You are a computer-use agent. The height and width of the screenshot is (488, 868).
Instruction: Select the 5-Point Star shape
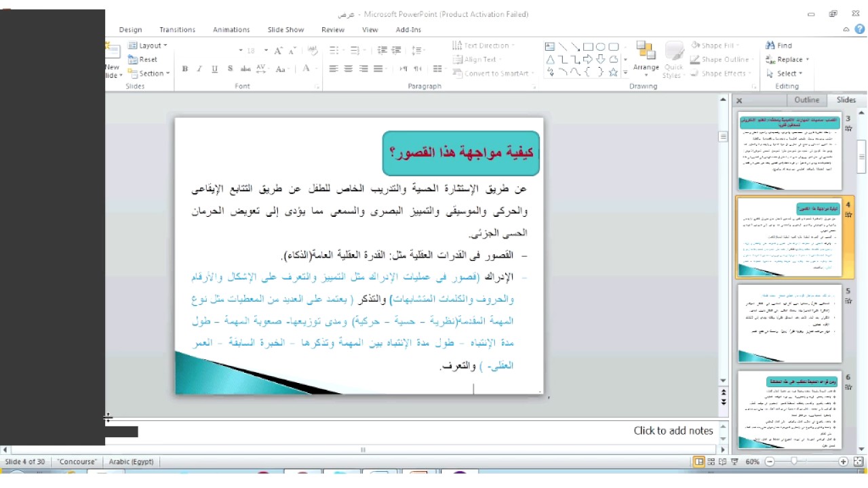coord(614,72)
